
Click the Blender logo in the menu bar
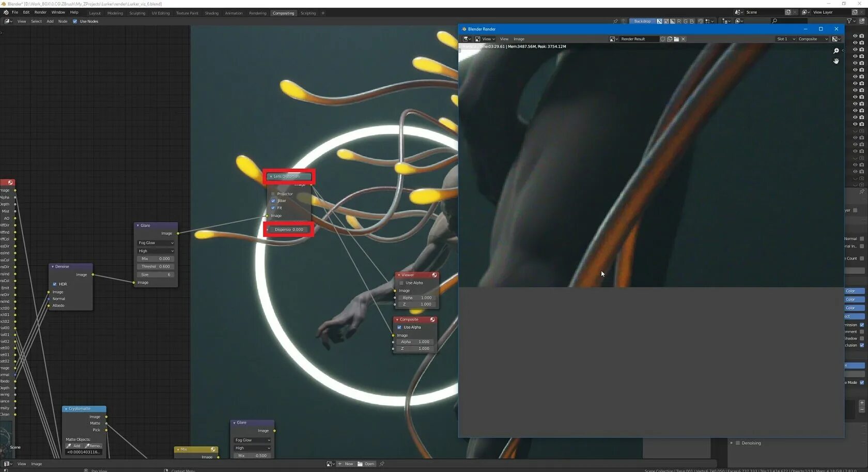tap(6, 12)
